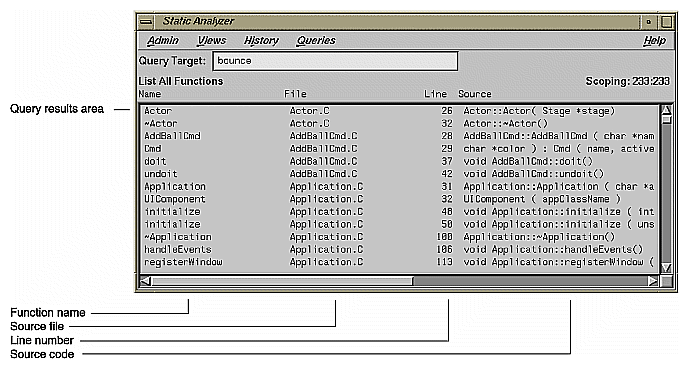The image size is (689, 369).
Task: Click AddBallCmd.C file in the undoit row
Action: (323, 174)
